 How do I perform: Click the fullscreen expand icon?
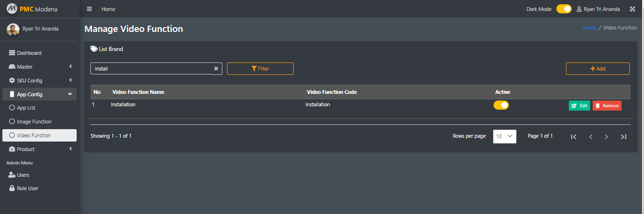[633, 9]
